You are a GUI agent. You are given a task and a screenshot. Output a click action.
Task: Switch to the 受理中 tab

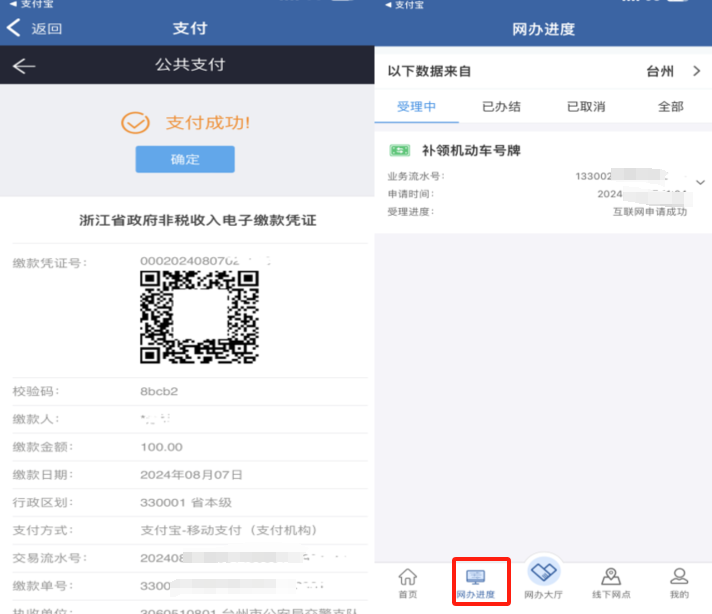pos(416,107)
